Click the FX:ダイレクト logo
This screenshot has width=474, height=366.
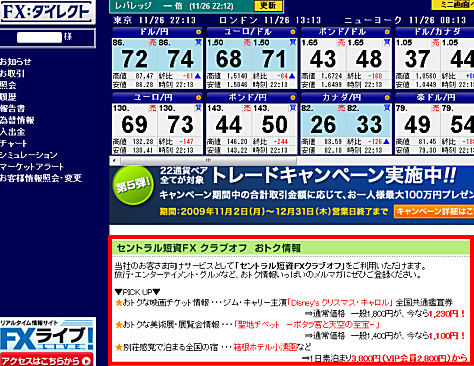point(47,12)
